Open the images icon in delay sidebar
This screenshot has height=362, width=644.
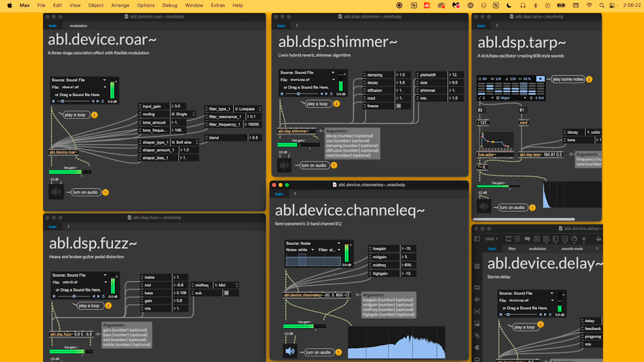tap(477, 324)
